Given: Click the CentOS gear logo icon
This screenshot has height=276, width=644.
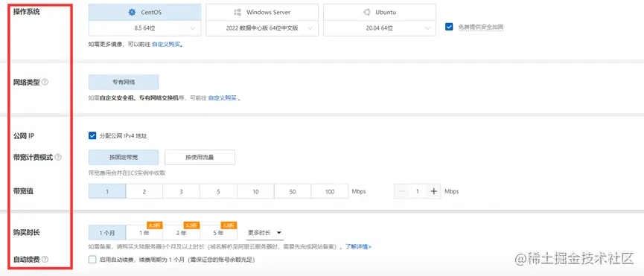Looking at the screenshot, I should click(x=132, y=13).
